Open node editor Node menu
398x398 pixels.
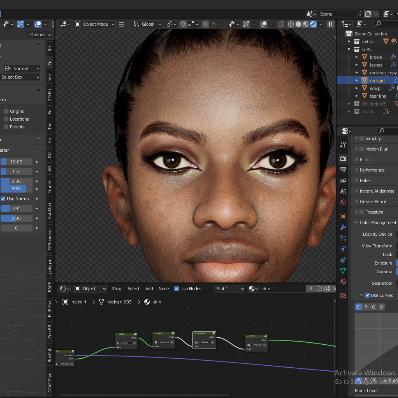(164, 289)
